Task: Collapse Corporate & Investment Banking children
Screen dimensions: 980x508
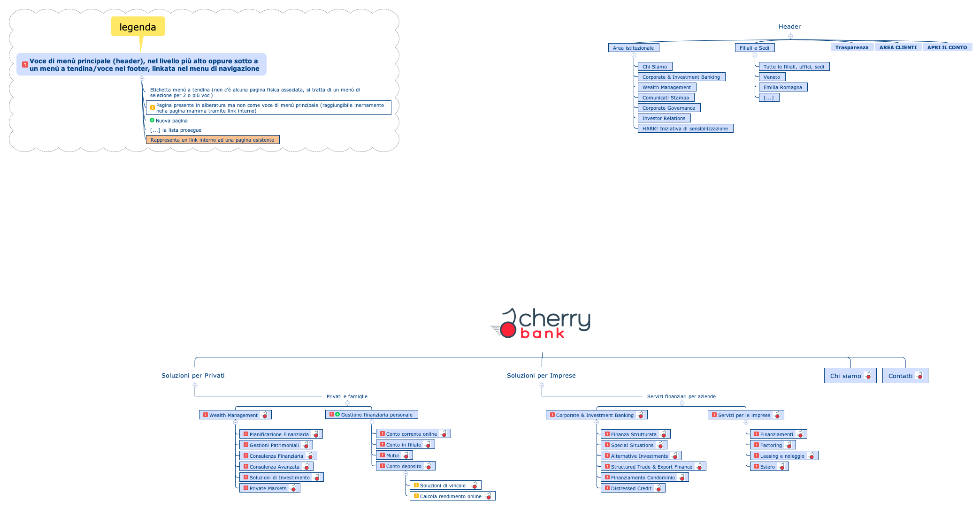Action: click(x=597, y=422)
